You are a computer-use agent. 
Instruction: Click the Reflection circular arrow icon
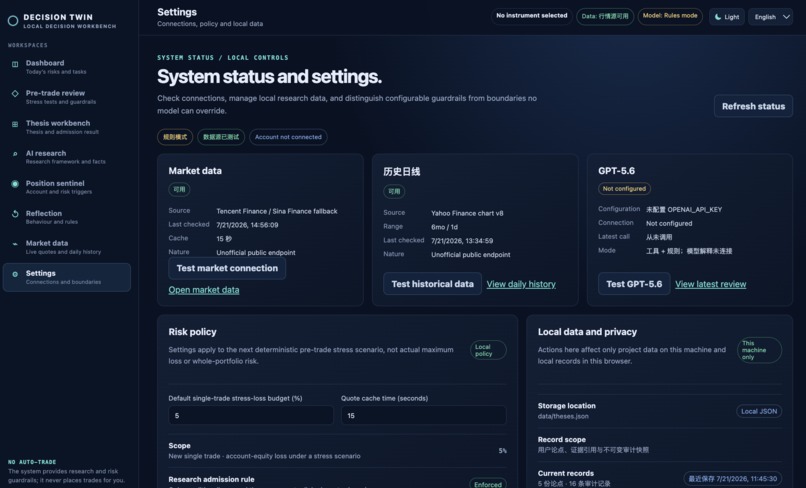(x=15, y=214)
